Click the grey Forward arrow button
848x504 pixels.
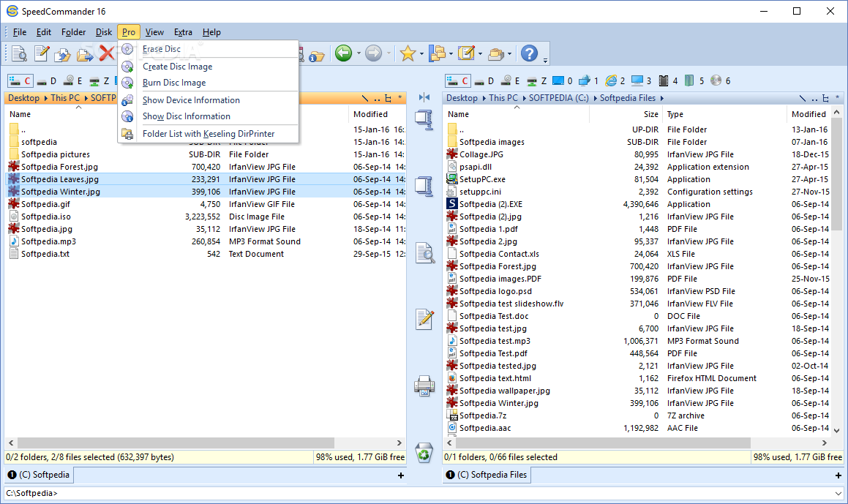pyautogui.click(x=373, y=53)
